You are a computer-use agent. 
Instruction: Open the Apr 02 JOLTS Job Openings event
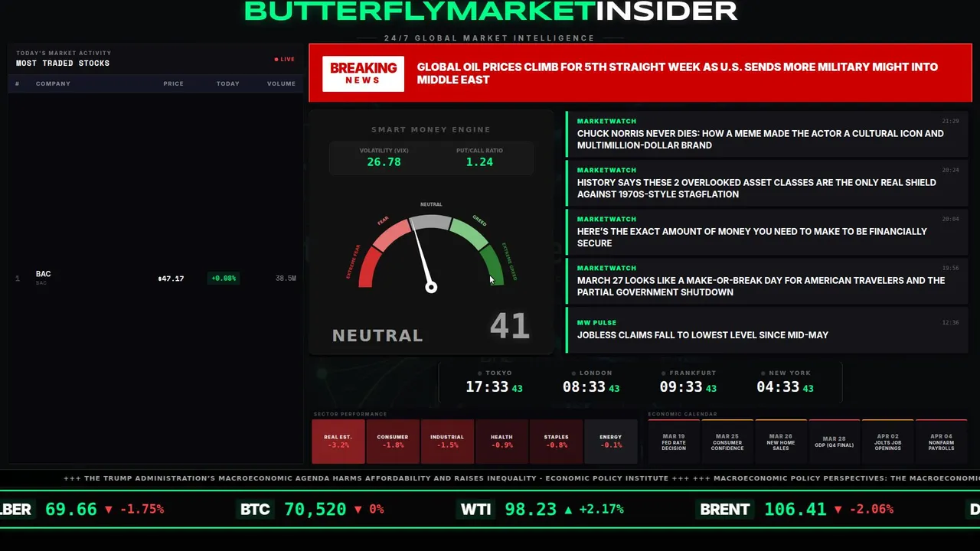point(888,442)
